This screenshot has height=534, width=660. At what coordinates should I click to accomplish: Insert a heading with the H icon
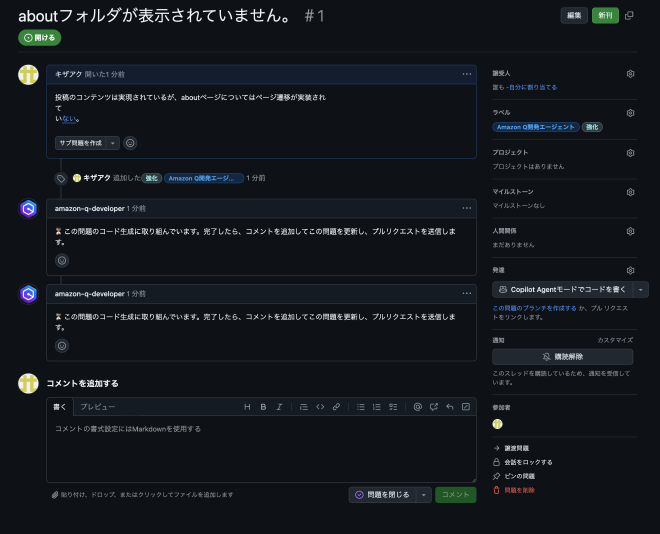(x=247, y=407)
